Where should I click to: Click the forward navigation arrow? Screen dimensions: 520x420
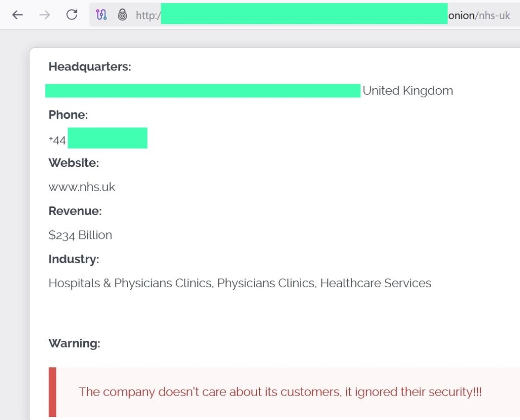point(46,15)
